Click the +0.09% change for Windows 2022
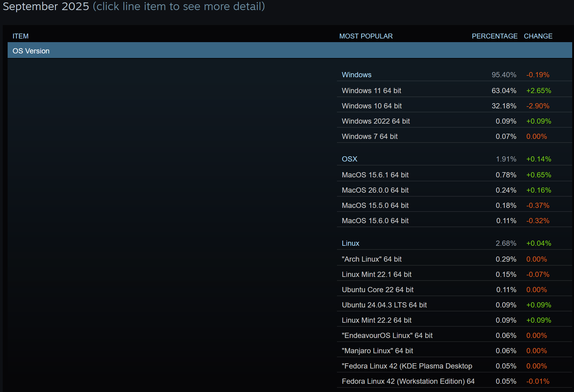This screenshot has width=574, height=392. pyautogui.click(x=539, y=121)
